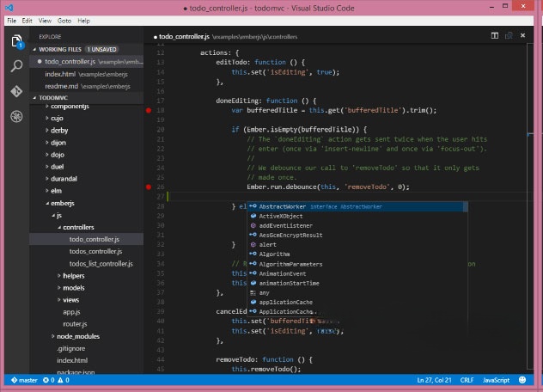
Task: Expand the node_modules folder
Action: click(x=52, y=336)
